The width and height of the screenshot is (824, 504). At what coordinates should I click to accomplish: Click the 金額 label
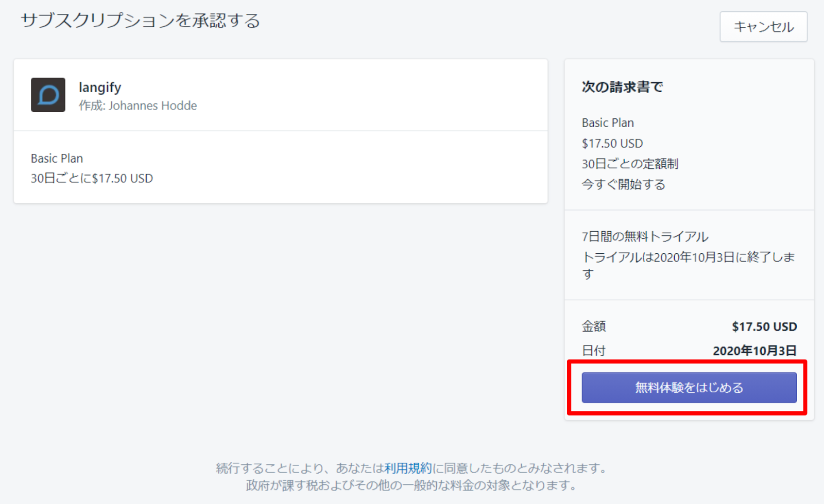(x=593, y=326)
